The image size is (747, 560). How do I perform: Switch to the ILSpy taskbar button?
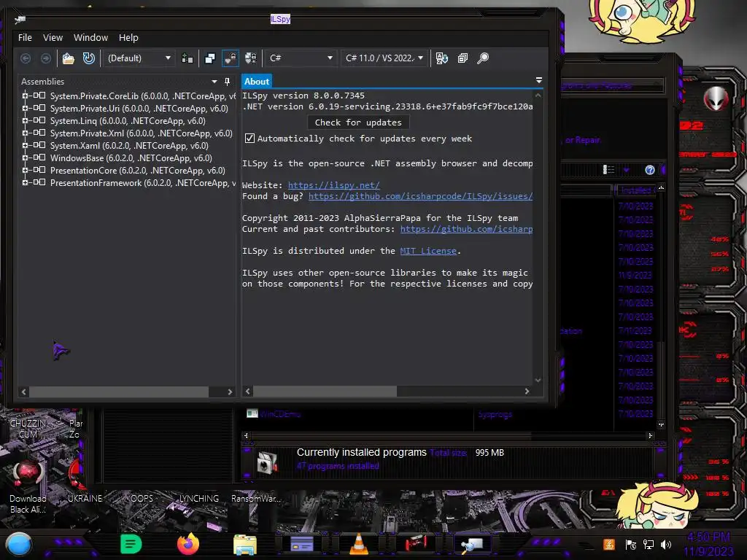coord(472,545)
